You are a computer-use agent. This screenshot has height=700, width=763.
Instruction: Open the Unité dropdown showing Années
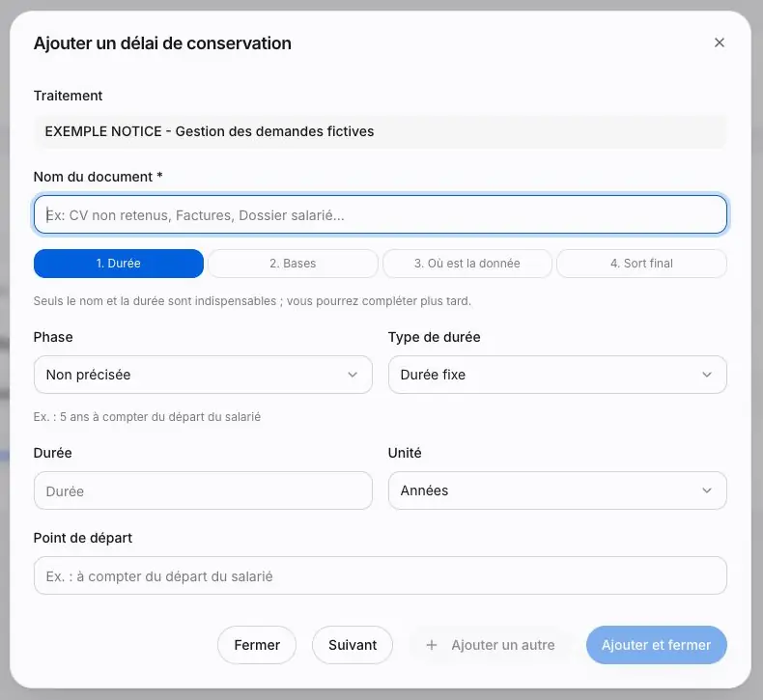point(557,490)
